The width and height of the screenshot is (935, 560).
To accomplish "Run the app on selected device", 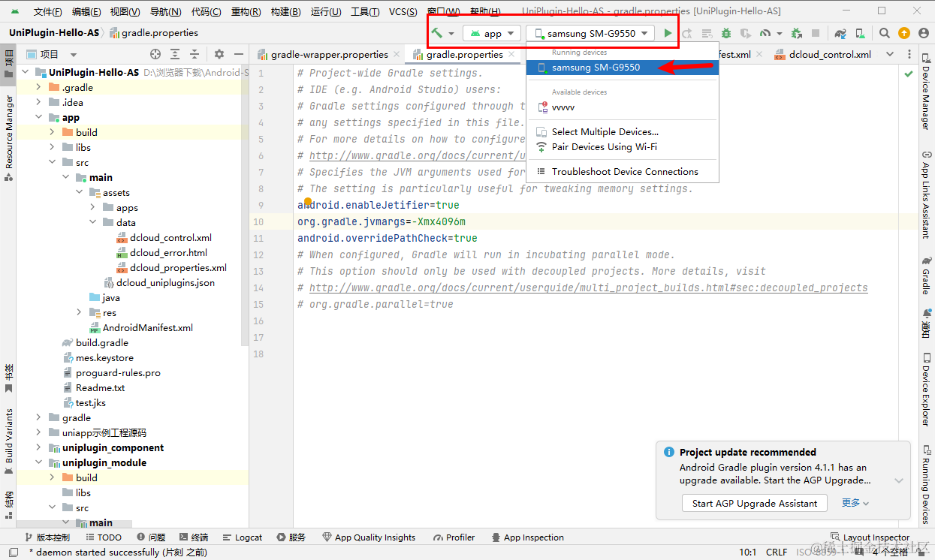I will click(668, 33).
